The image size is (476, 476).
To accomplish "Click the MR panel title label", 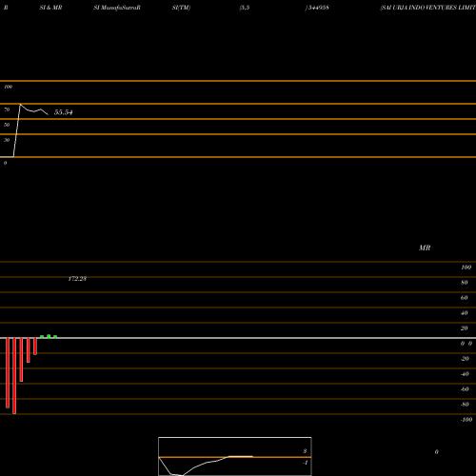I will coord(425,248).
